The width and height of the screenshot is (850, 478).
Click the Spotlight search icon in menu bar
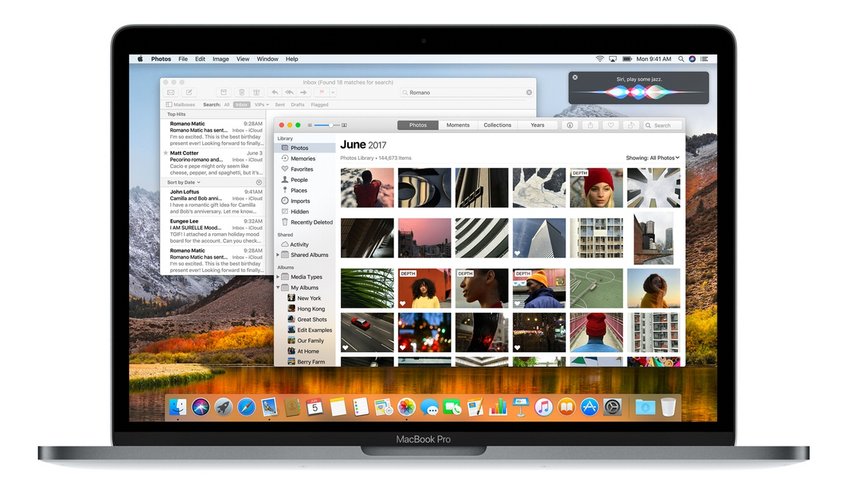pos(680,59)
